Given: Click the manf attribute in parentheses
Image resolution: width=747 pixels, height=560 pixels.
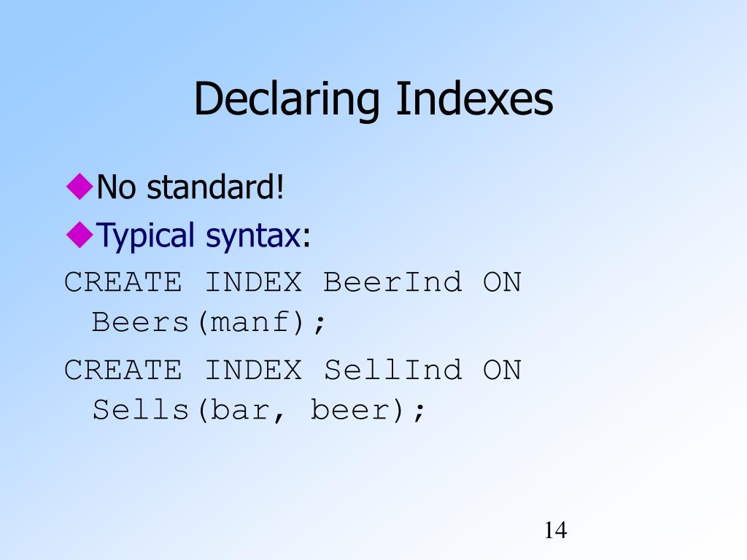Looking at the screenshot, I should click(250, 322).
